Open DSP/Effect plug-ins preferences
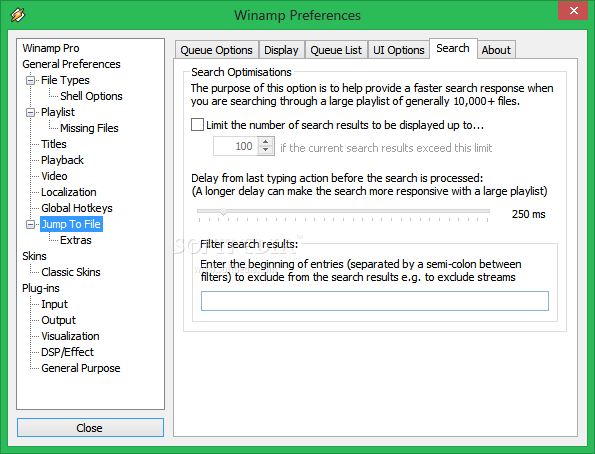The height and width of the screenshot is (454, 595). 67,352
